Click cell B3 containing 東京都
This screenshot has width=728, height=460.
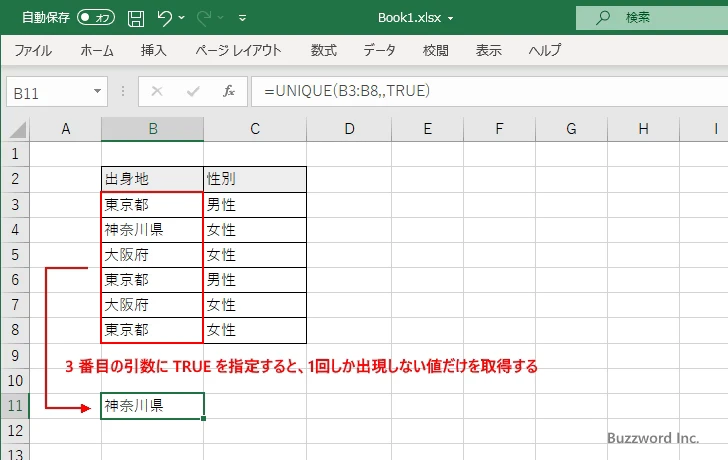pyautogui.click(x=152, y=205)
